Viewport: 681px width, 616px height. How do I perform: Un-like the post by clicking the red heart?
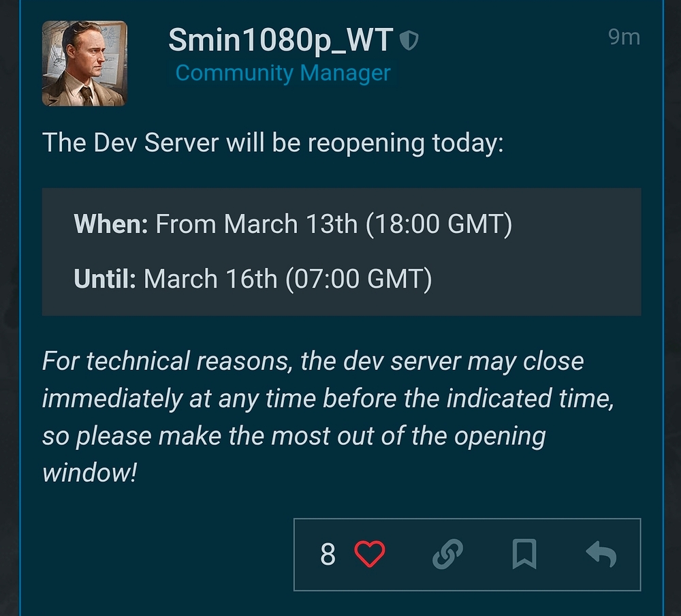(369, 555)
